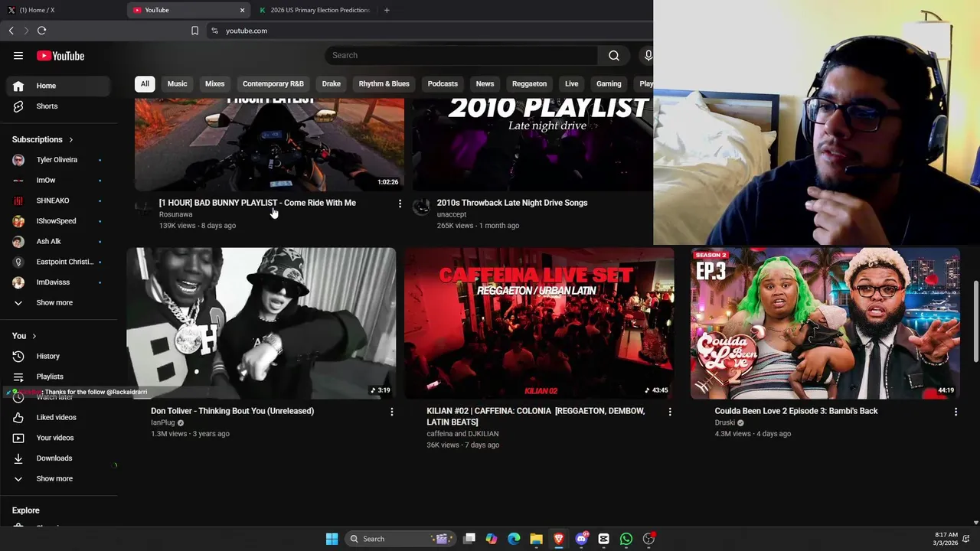
Task: Open IanPlug channel link
Action: [x=163, y=422]
